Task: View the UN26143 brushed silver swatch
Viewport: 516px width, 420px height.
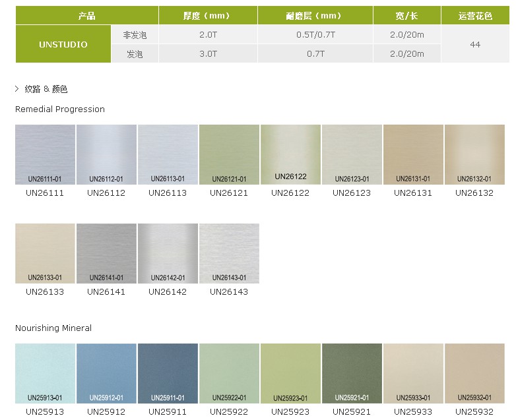Action: coord(229,254)
